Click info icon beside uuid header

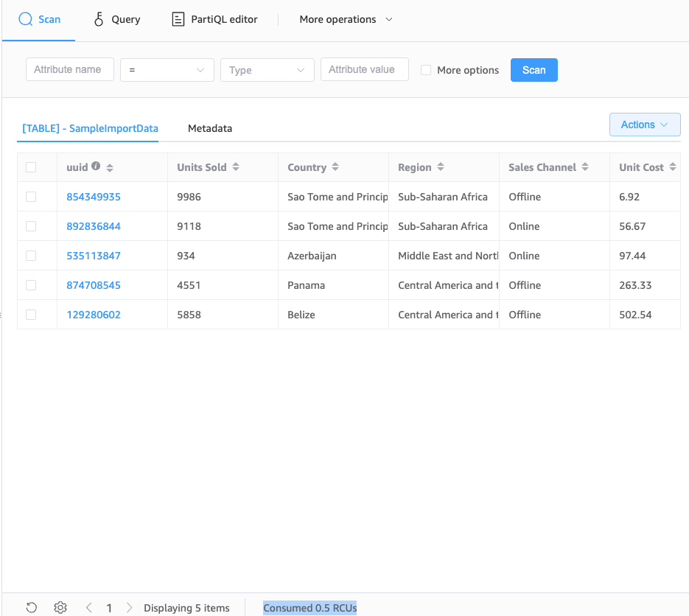[96, 167]
